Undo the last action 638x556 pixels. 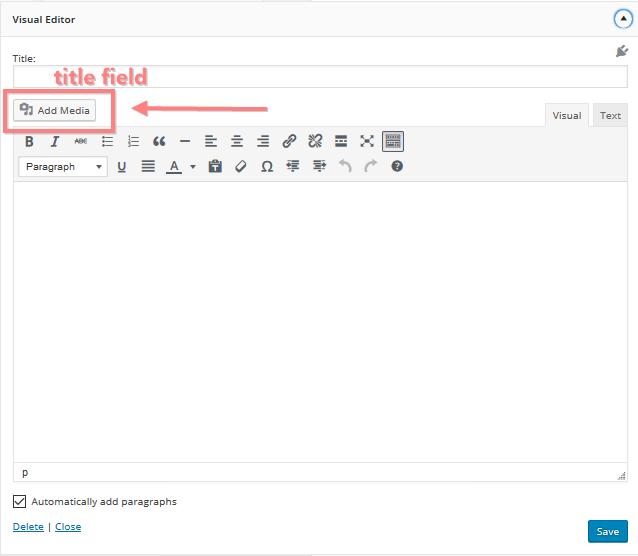345,167
